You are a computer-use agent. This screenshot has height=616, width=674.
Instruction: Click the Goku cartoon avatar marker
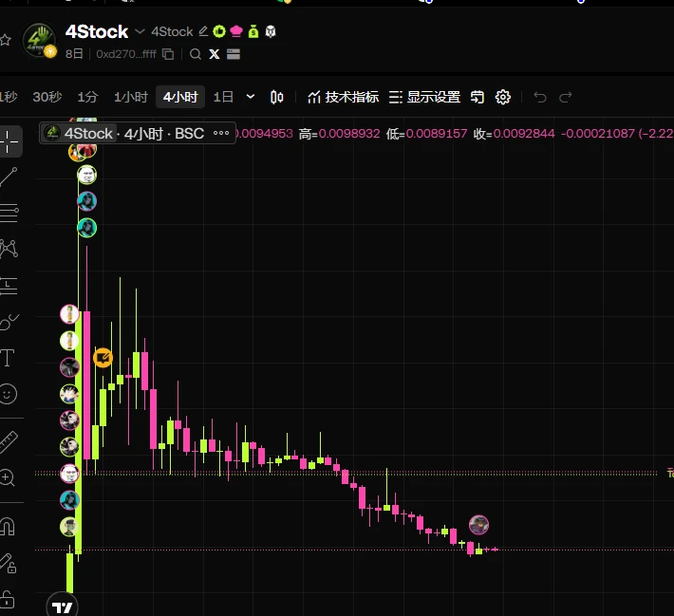[69, 394]
